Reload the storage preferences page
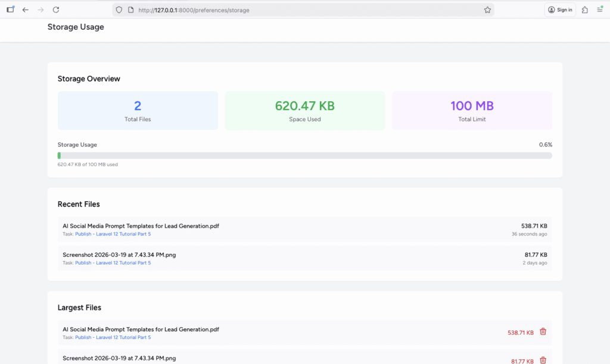Screen dimensions: 610x364 pos(56,10)
